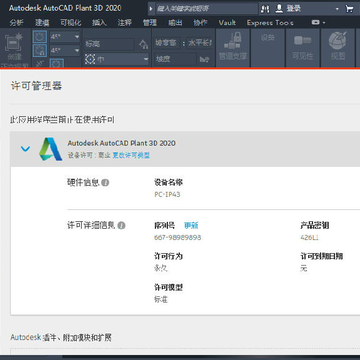This screenshot has width=360, height=360.
Task: Open the 管道支撑 pipe supports panel
Action: [233, 47]
